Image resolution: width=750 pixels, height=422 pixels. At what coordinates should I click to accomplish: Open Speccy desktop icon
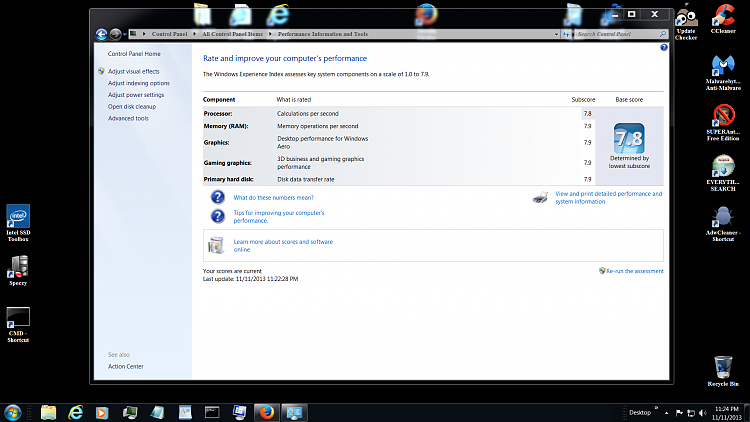coord(18,271)
